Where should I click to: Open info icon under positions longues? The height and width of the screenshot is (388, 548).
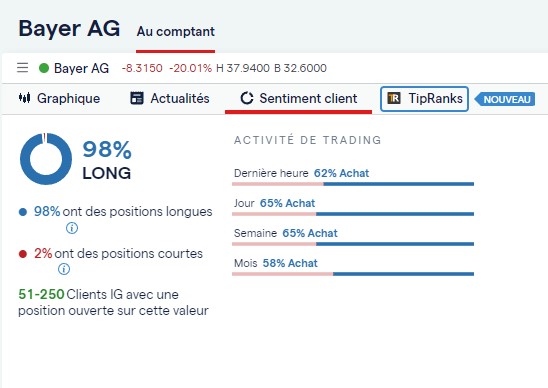coord(72,228)
